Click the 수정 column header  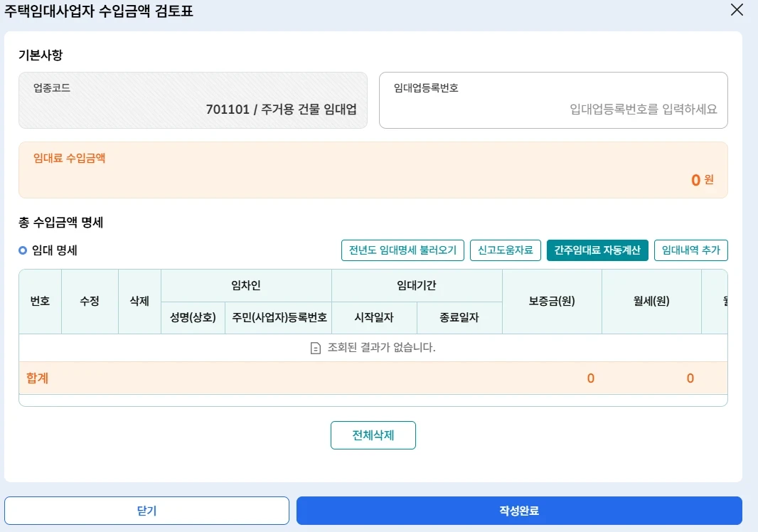(90, 301)
